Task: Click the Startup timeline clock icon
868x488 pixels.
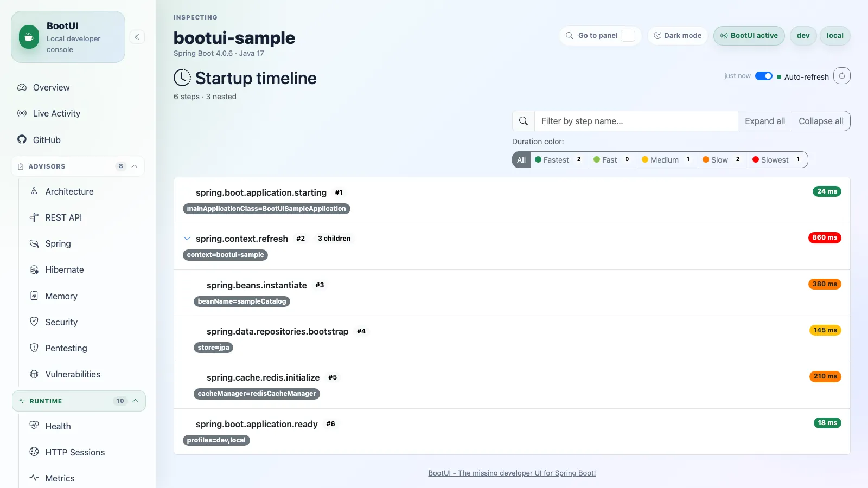Action: pos(182,78)
